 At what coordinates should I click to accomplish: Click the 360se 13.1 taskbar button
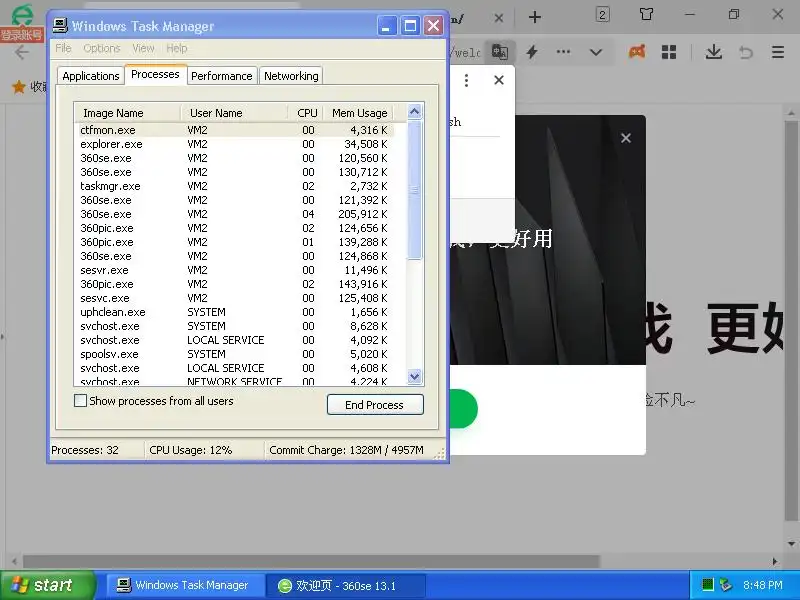[347, 585]
